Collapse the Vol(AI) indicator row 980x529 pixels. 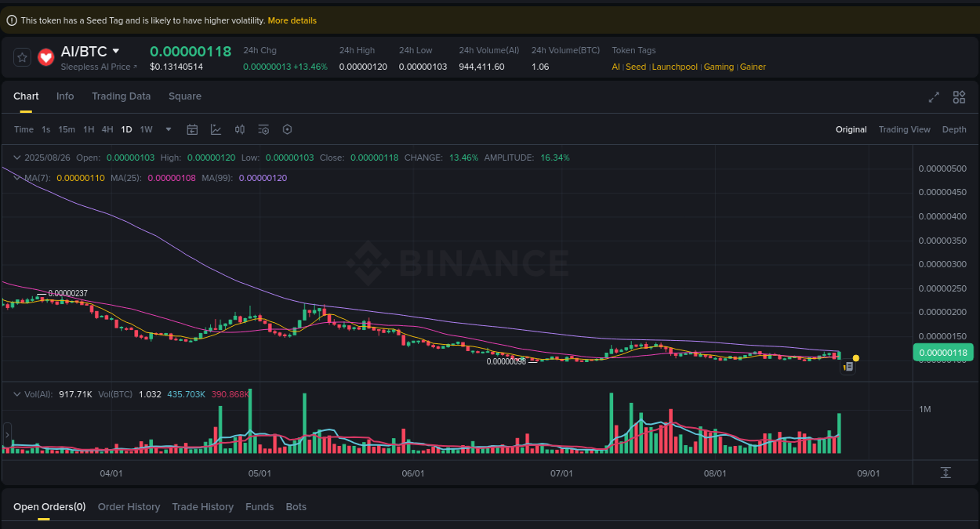tap(17, 393)
